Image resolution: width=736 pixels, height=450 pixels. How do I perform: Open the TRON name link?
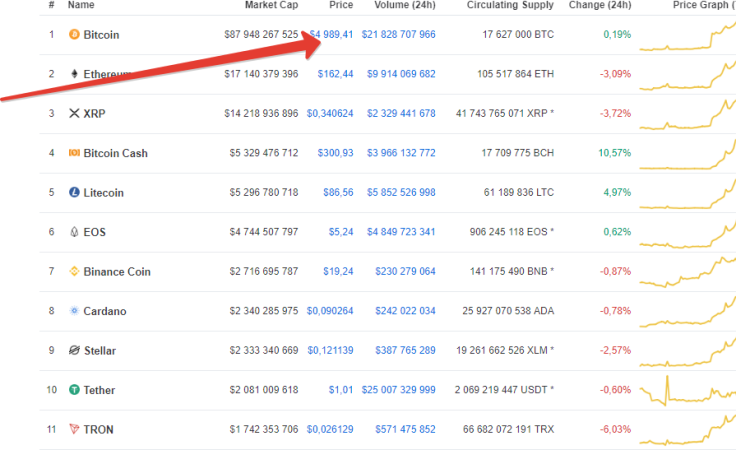tap(98, 429)
